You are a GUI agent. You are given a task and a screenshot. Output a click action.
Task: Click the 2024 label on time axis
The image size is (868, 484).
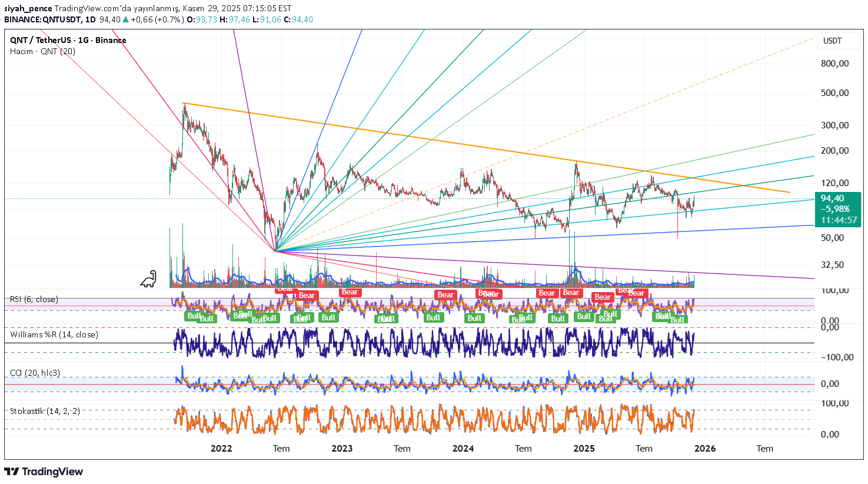point(463,449)
